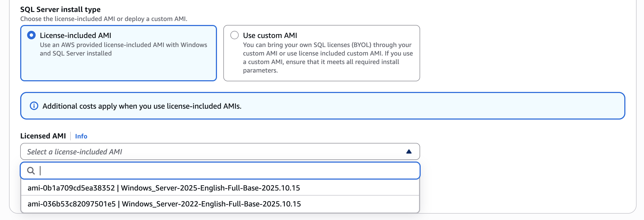The width and height of the screenshot is (644, 220).
Task: Click the 'SQL Server install type' heading
Action: 60,9
